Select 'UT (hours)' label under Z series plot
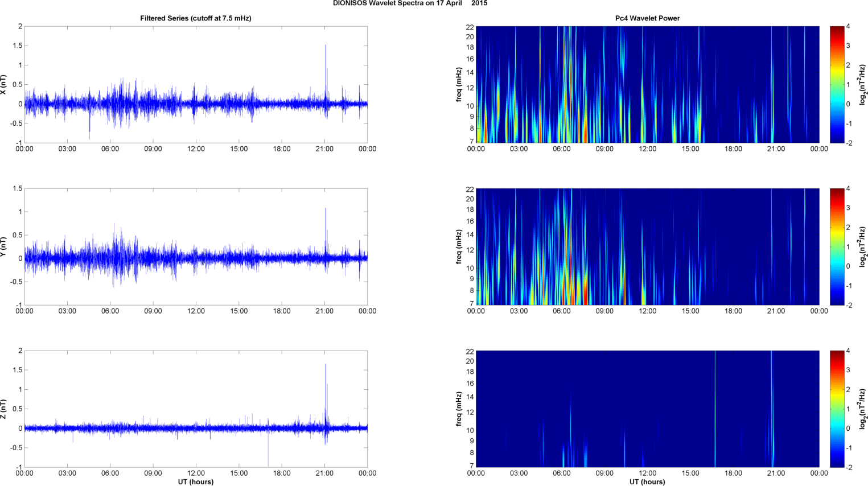Screen dimensions: 868x486 (196, 482)
